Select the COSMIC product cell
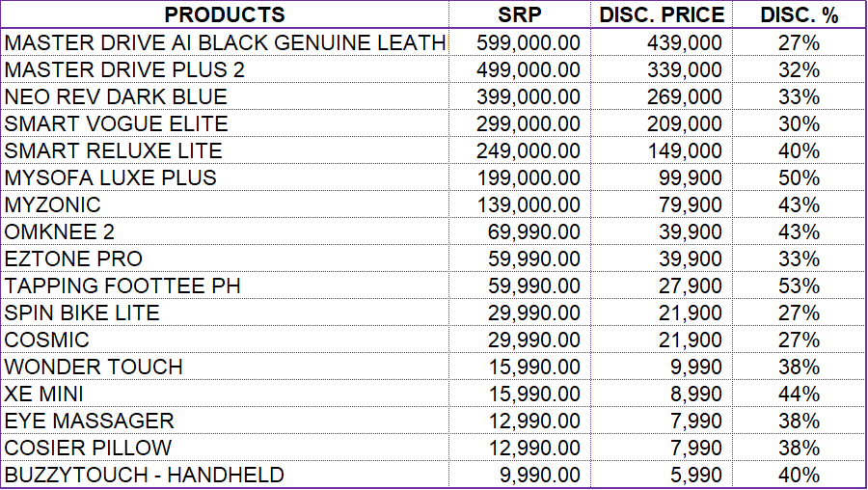This screenshot has height=490, width=868. 225,340
